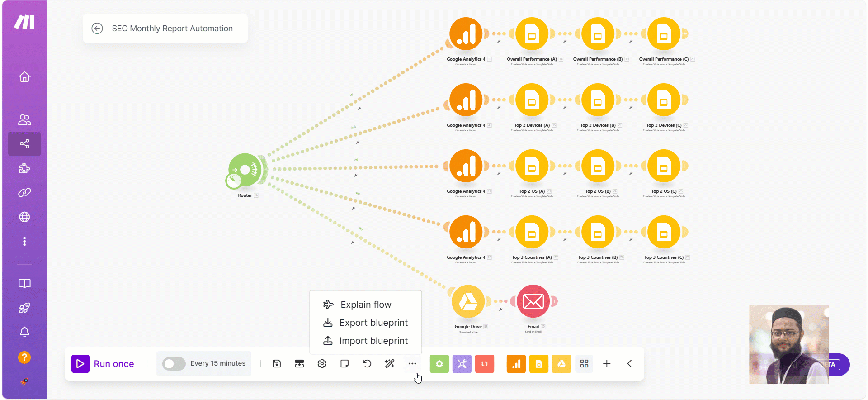This screenshot has width=868, height=400.
Task: Toggle the Every 15 minutes scheduling switch
Action: pyautogui.click(x=174, y=364)
